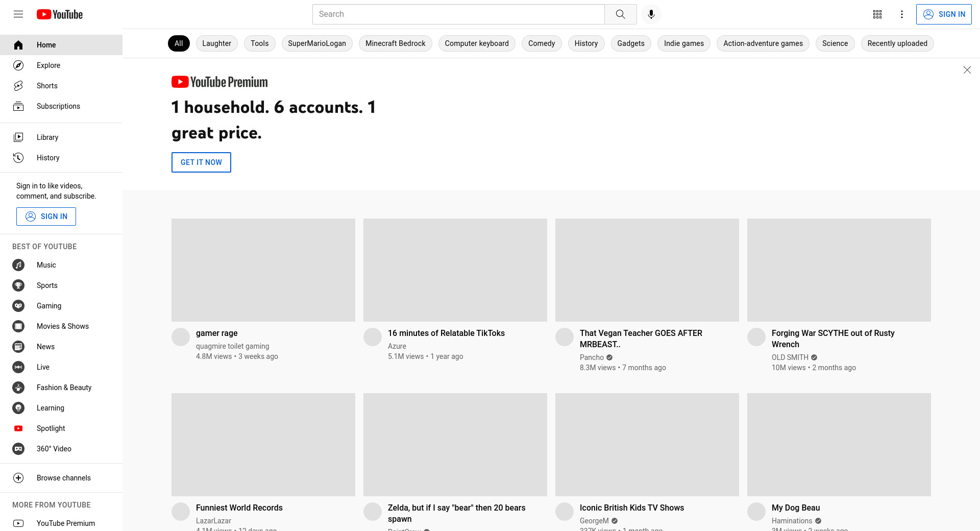
Task: Select the Comedy filter chip
Action: 542,43
